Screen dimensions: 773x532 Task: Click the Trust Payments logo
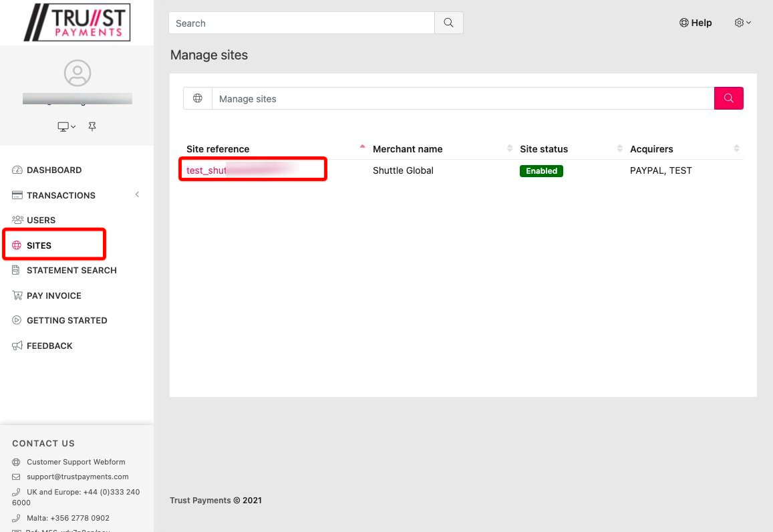tap(78, 22)
